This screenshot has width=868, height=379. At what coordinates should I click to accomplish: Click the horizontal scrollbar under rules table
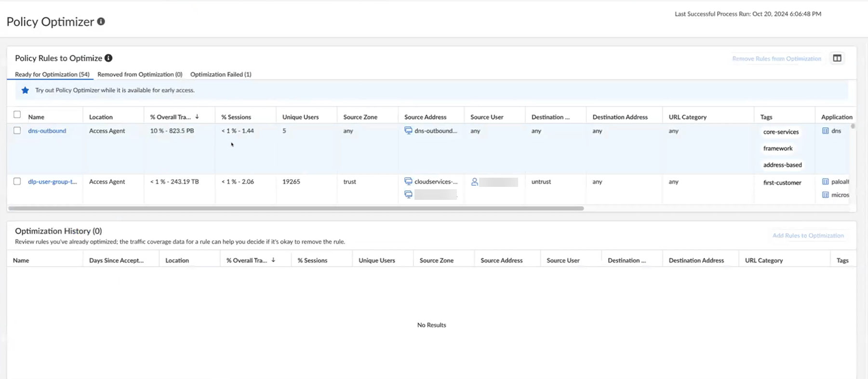[x=296, y=209]
